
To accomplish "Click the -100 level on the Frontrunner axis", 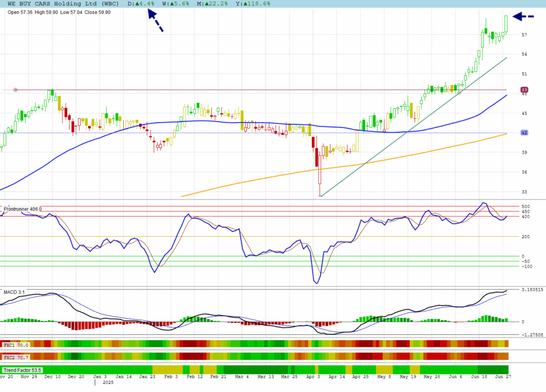I will pos(527,267).
